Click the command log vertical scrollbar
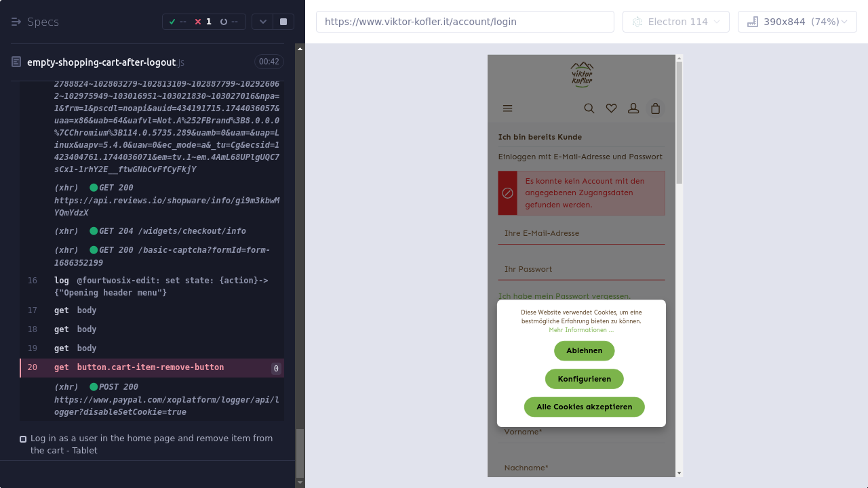Viewport: 868px width, 488px height. point(300,453)
